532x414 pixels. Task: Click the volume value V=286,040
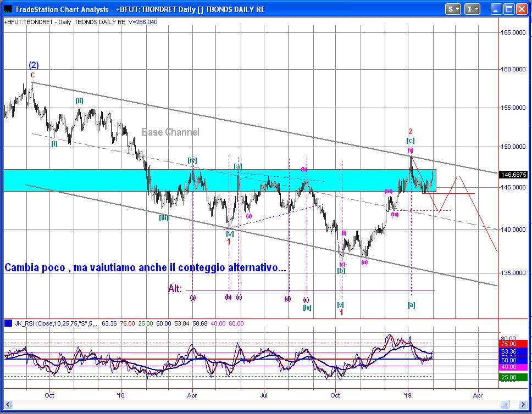coord(143,22)
